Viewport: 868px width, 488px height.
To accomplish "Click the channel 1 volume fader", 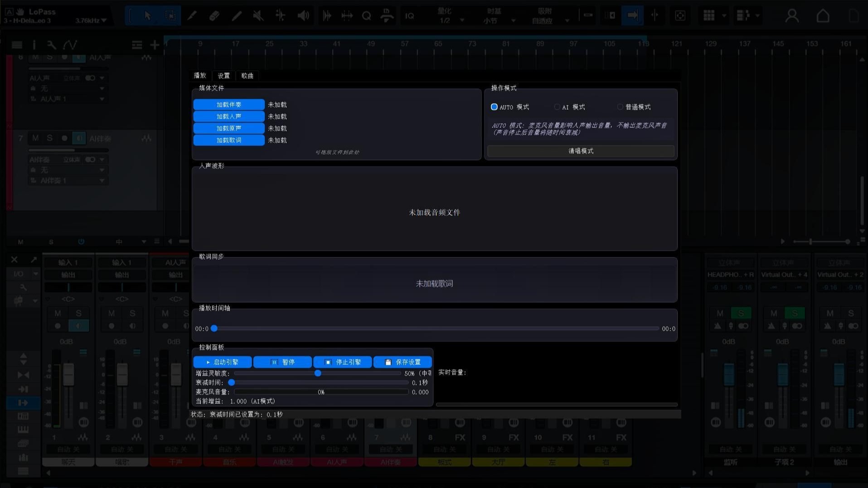I will (68, 374).
